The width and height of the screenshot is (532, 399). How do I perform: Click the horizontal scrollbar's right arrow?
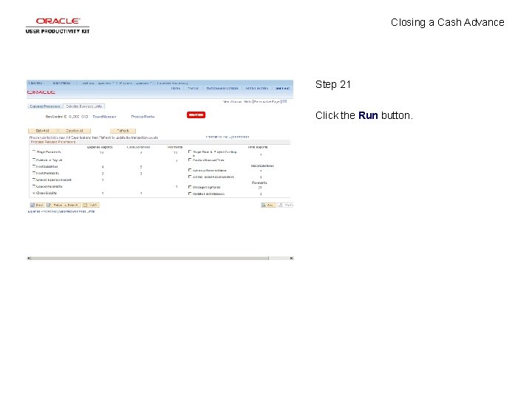[x=291, y=258]
